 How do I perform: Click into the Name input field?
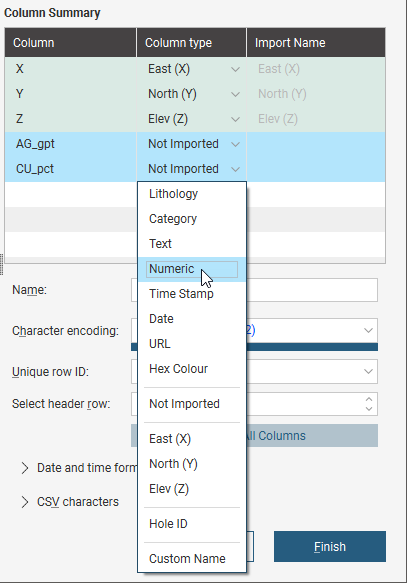[255, 290]
